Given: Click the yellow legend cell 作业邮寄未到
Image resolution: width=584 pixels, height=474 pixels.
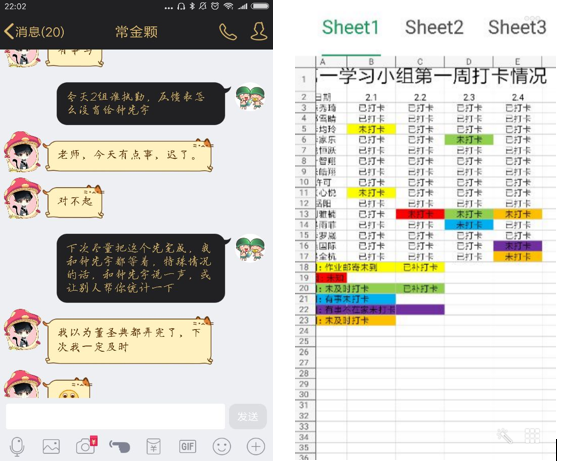Looking at the screenshot, I should pyautogui.click(x=356, y=267).
